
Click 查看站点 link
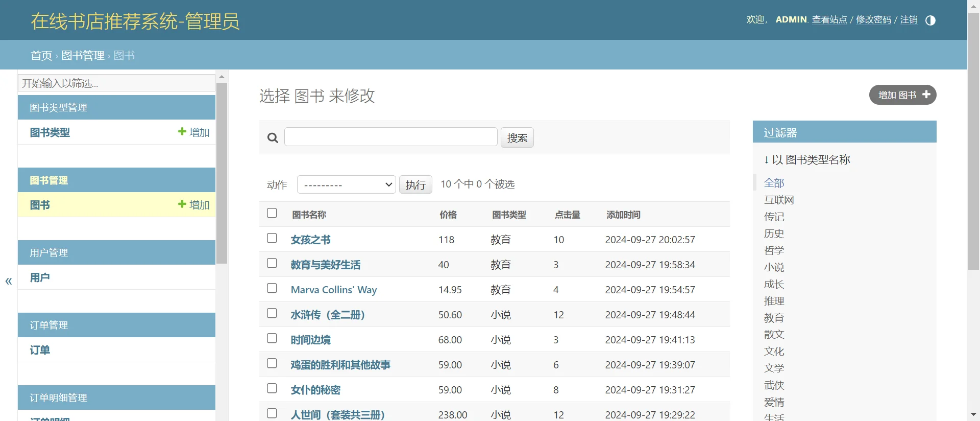(x=829, y=20)
